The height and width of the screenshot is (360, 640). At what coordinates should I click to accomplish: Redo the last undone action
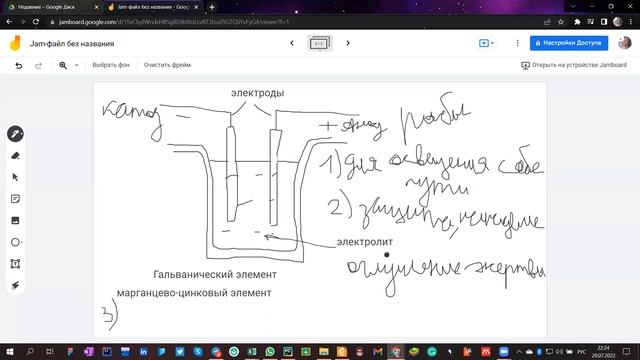[38, 65]
